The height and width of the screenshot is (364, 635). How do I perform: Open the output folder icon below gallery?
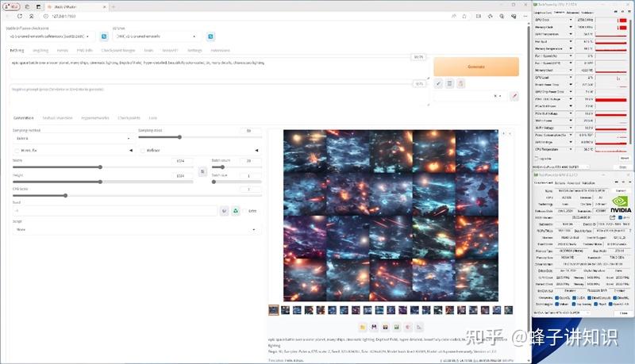click(363, 327)
